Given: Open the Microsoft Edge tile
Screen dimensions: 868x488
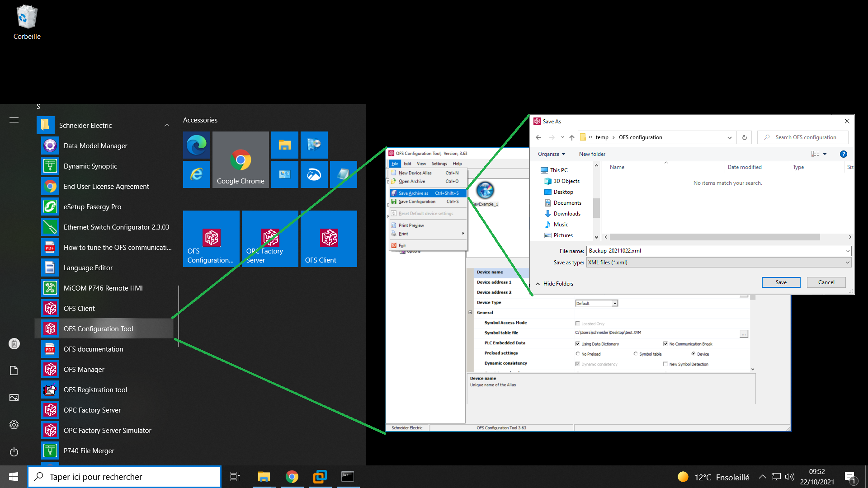Looking at the screenshot, I should tap(197, 145).
